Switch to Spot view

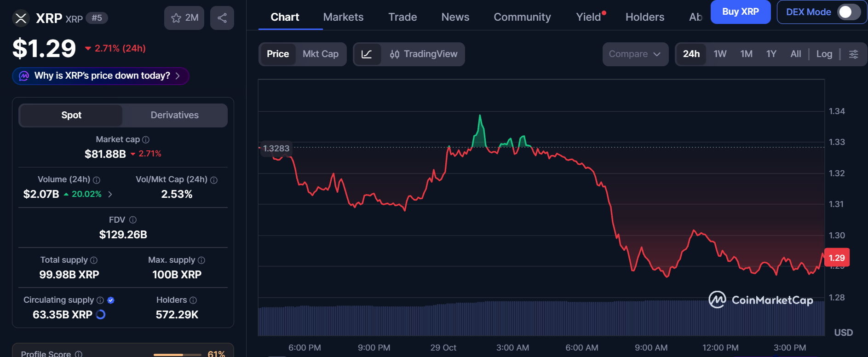(x=71, y=115)
